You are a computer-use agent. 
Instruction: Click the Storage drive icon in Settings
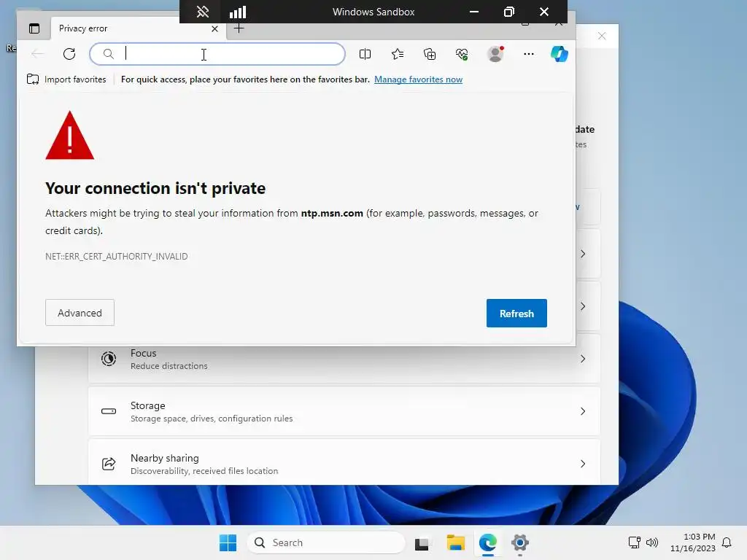[x=109, y=411]
